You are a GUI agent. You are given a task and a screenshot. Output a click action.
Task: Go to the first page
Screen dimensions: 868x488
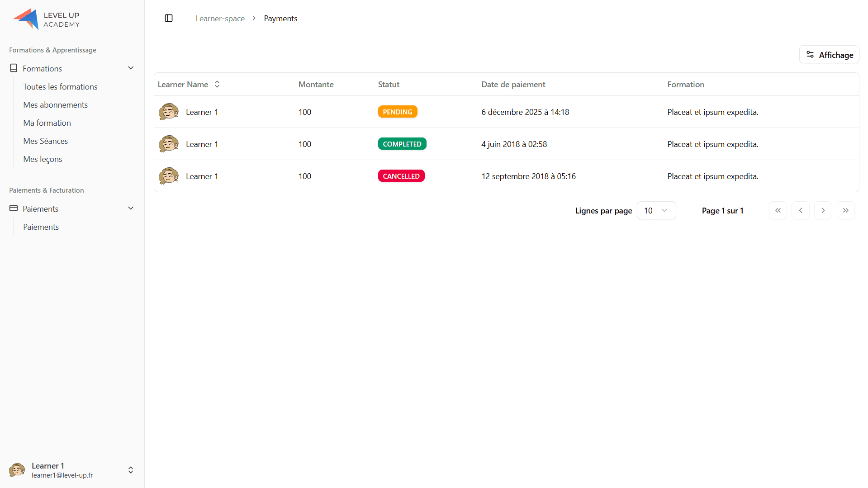778,210
